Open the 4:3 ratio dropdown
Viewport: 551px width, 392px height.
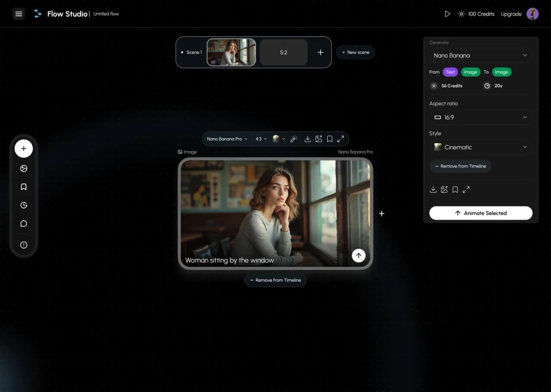[261, 139]
